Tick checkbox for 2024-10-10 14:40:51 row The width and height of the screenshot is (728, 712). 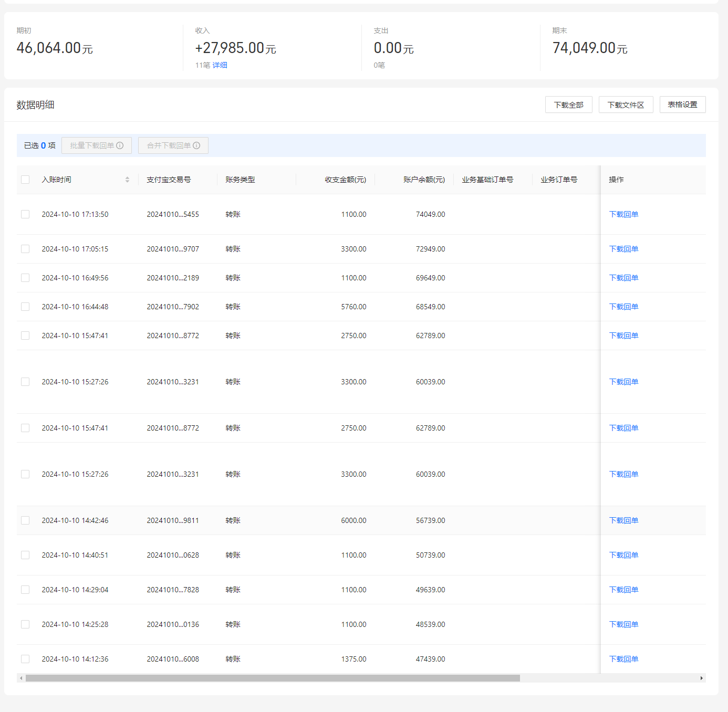click(x=25, y=555)
